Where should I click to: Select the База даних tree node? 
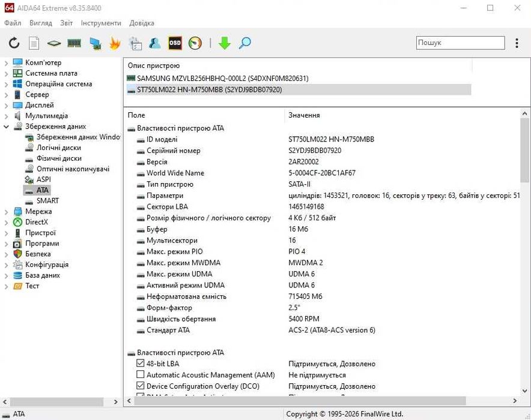click(x=36, y=275)
